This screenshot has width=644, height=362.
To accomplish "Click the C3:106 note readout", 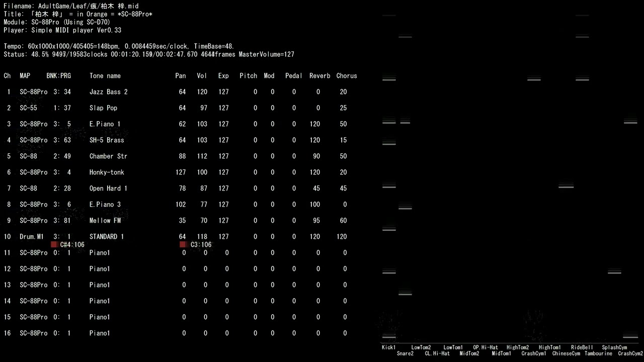I will pyautogui.click(x=201, y=245).
